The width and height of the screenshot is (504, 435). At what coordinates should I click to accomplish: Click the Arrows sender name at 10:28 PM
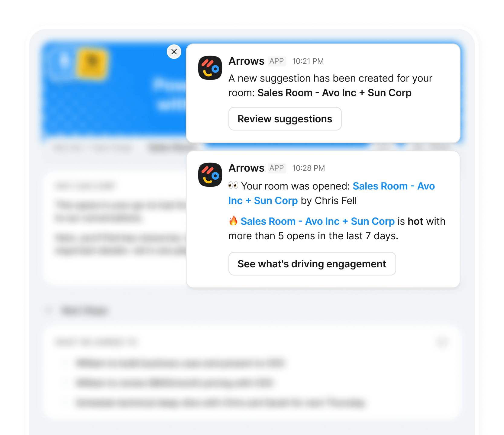(x=247, y=168)
